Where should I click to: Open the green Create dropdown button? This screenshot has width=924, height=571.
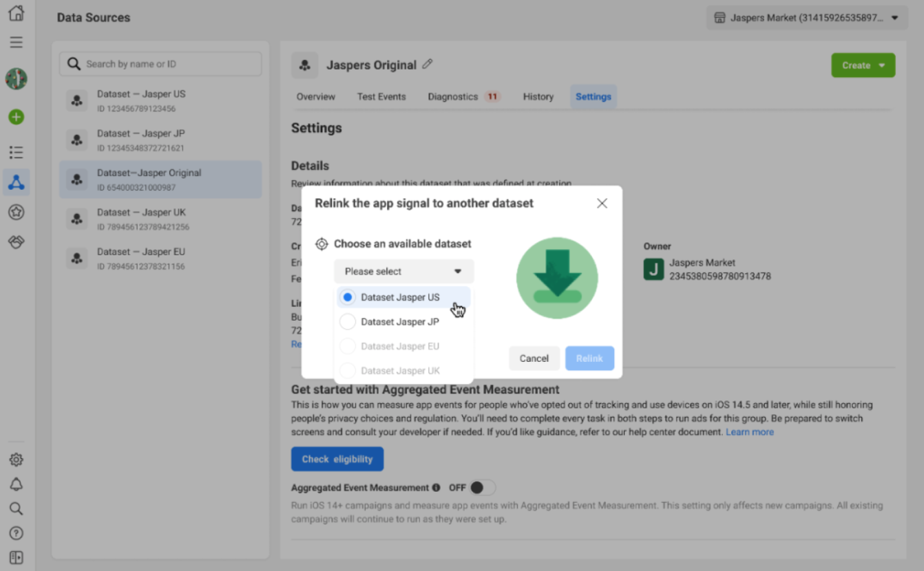click(x=863, y=65)
